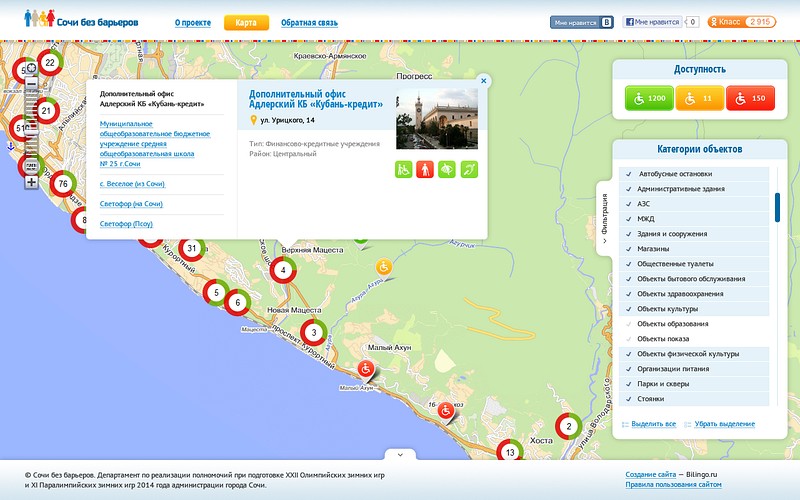Open the Создание сайта link
Screen dimensions: 800x500
651,474
